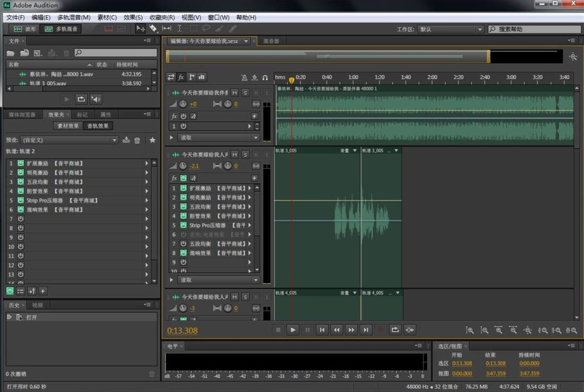Adjust third track pan knob
Image resolution: width=584 pixels, height=392 pixels.
point(227,308)
